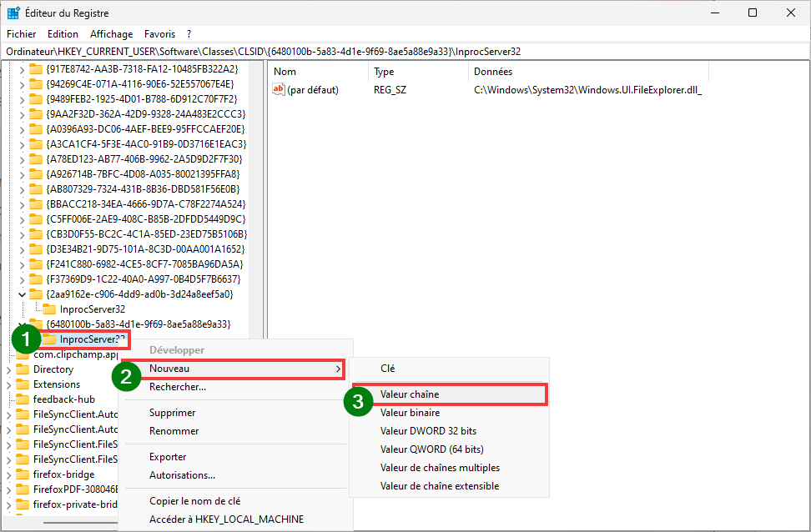Image resolution: width=811 pixels, height=532 pixels.
Task: Choose Rechercher... in the context menu
Action: click(x=178, y=387)
